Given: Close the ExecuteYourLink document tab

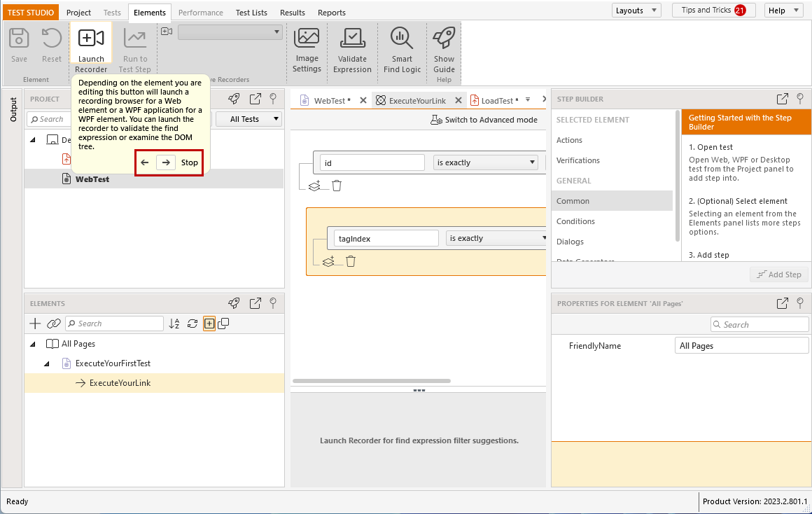Looking at the screenshot, I should 458,101.
